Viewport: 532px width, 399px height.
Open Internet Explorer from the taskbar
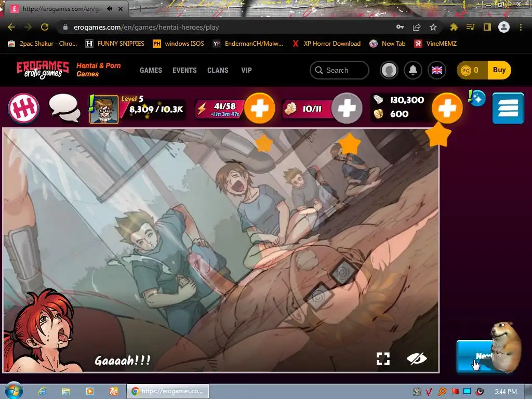click(x=42, y=391)
